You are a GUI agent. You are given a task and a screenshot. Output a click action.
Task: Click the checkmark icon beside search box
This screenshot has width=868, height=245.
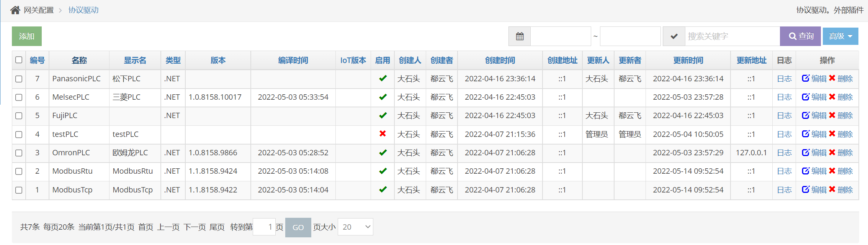(x=674, y=36)
